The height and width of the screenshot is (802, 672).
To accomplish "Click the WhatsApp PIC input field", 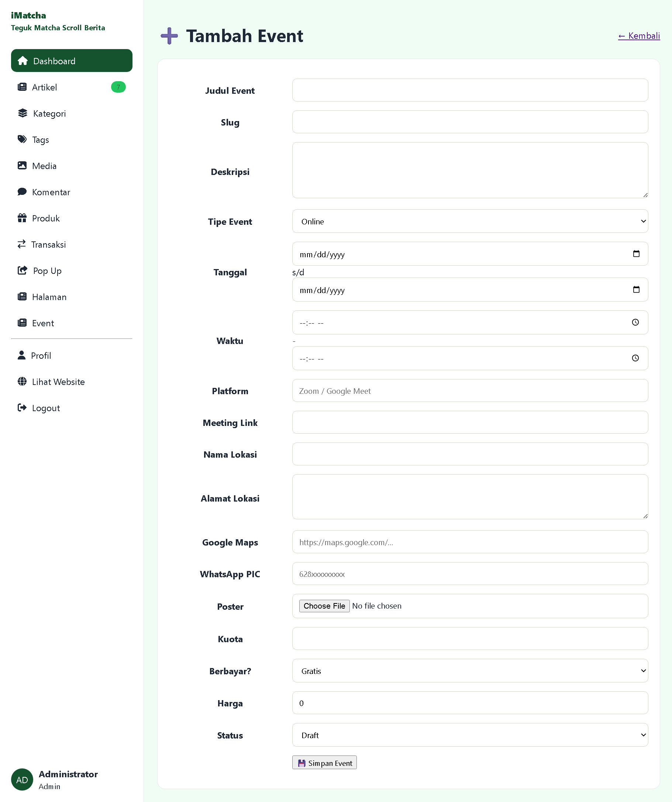I will click(470, 574).
